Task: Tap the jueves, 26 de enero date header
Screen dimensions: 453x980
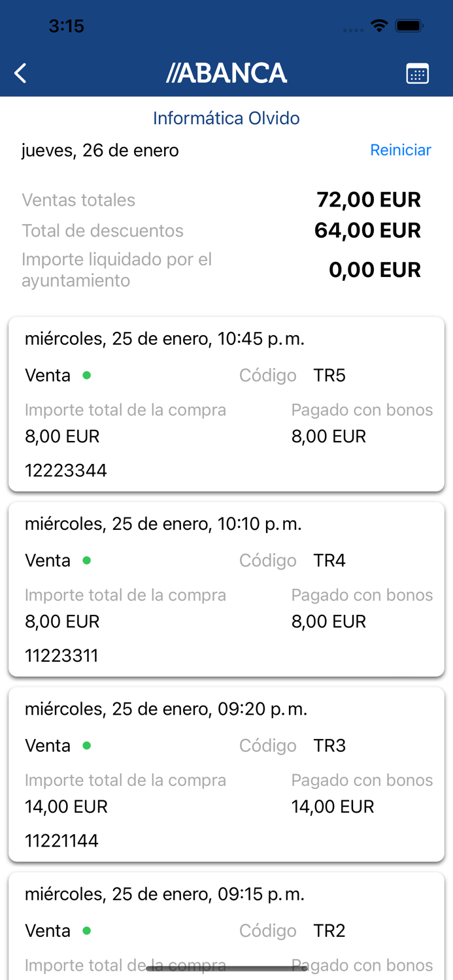Action: click(99, 150)
